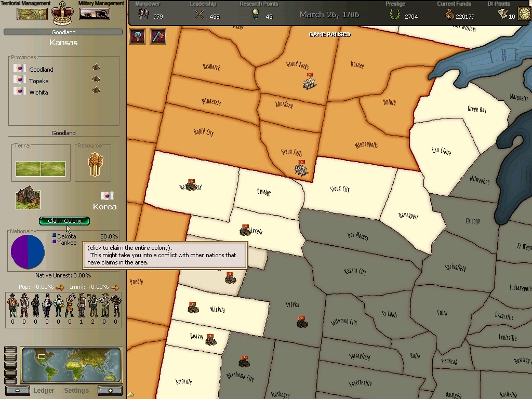Click the minus zoom-out button
This screenshot has width=532, height=399.
tap(18, 391)
